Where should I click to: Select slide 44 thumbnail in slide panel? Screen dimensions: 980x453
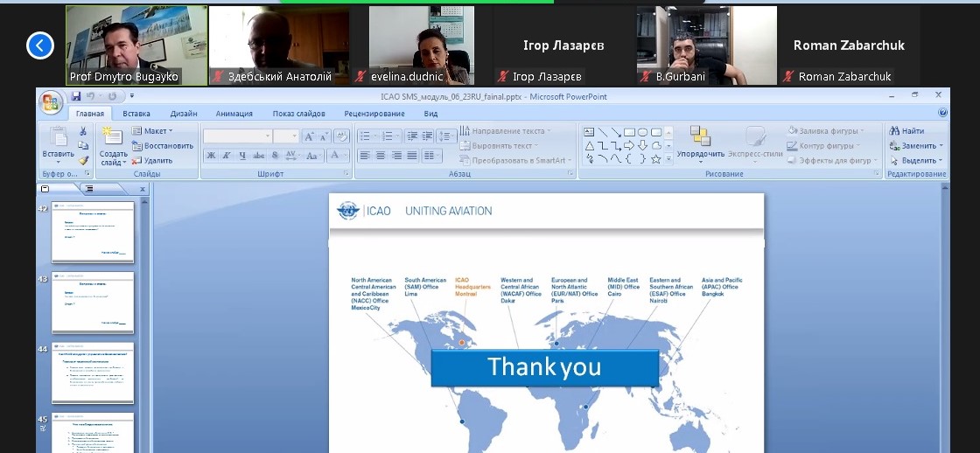coord(93,373)
